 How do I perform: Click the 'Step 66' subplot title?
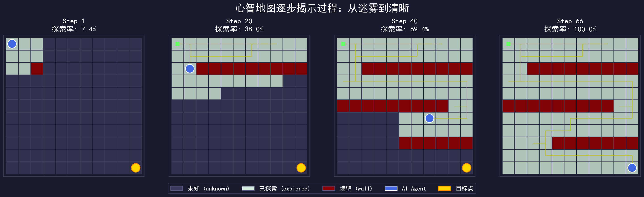[x=570, y=21]
